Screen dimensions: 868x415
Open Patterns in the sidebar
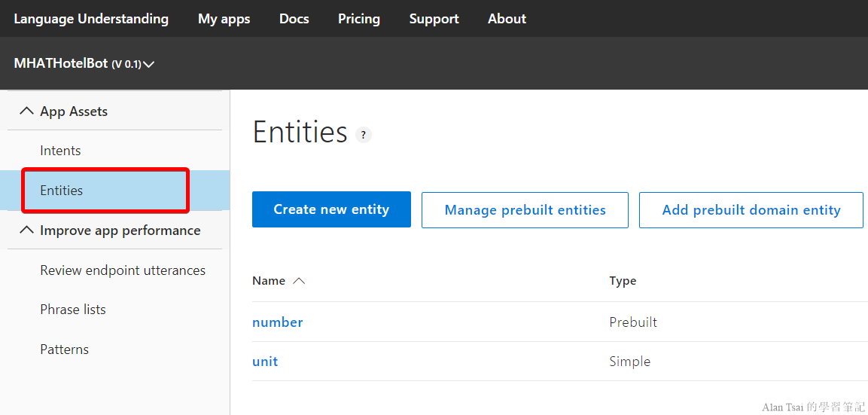tap(65, 349)
